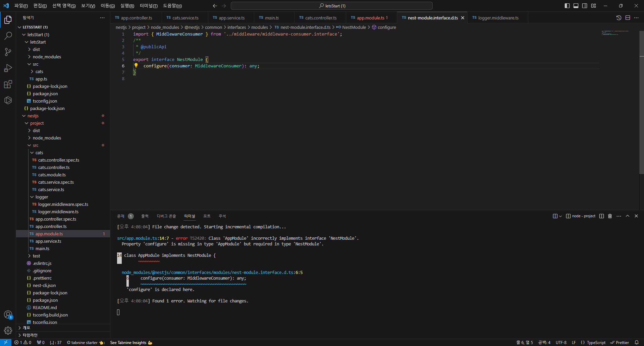Click the lightbulb code action icon
Screen dimensions: 644x346
pyautogui.click(x=136, y=66)
